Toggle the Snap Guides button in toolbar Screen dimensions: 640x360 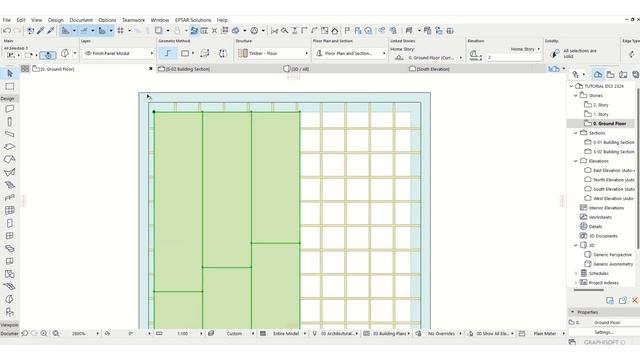84,31
